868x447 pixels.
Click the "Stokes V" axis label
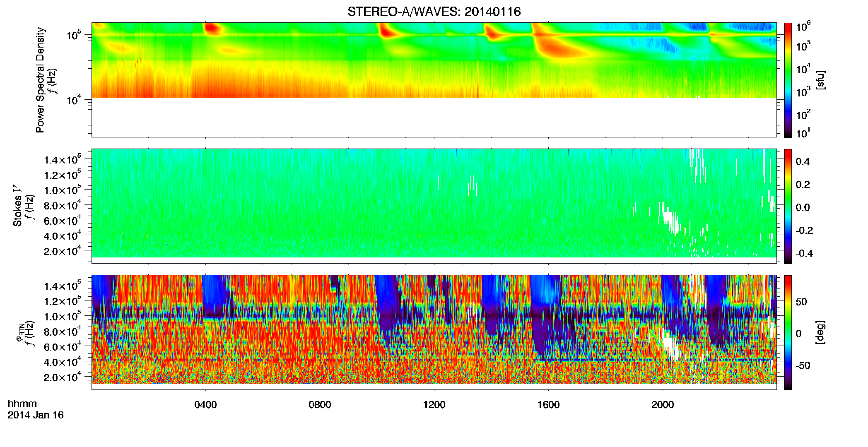(x=17, y=206)
